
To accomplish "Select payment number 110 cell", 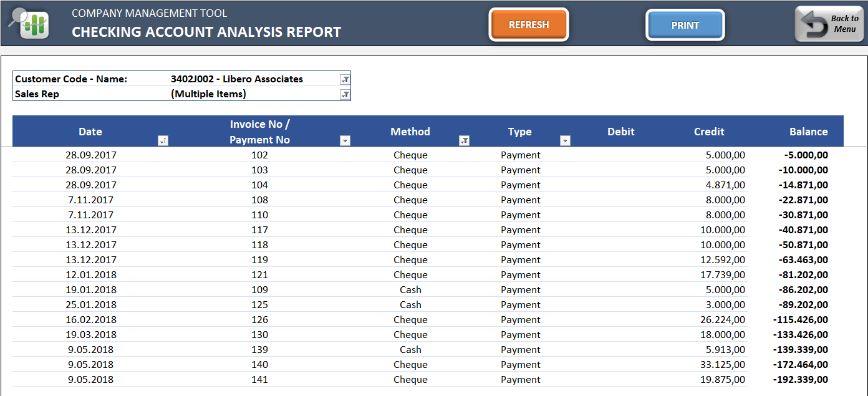I will [x=259, y=215].
